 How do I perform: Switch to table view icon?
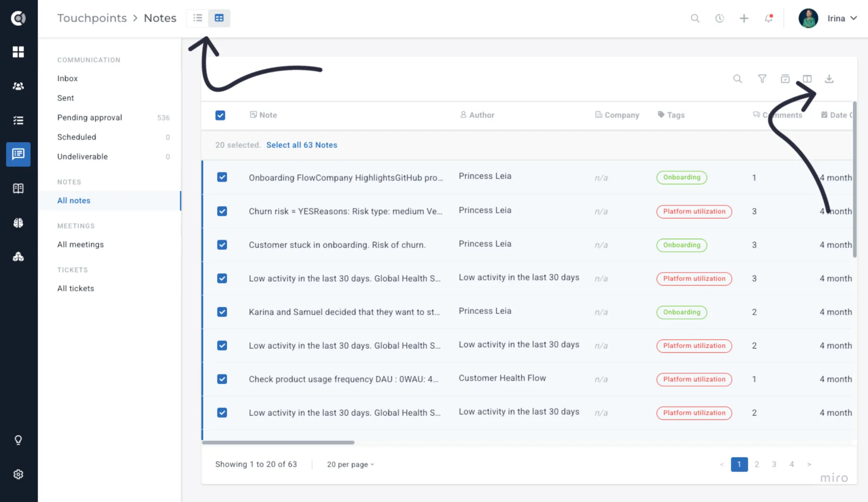point(219,18)
